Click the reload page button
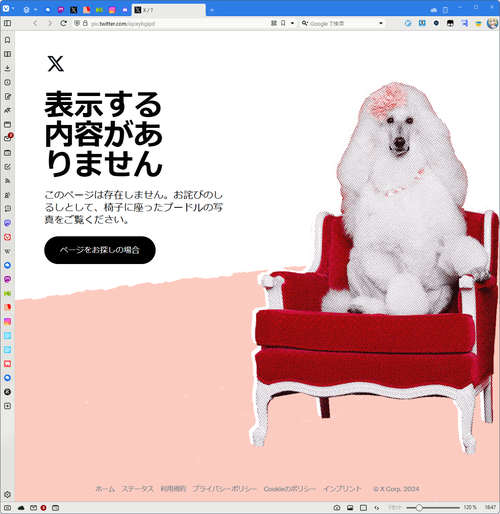This screenshot has width=500, height=514. 63,23
